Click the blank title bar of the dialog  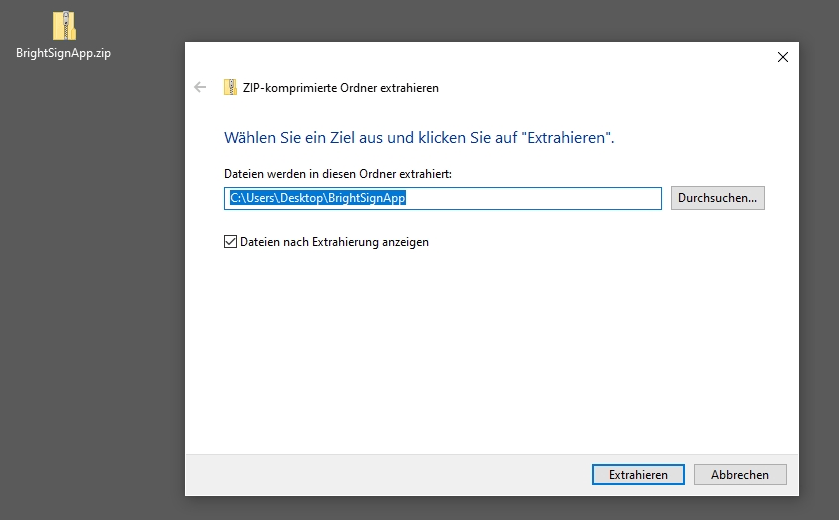pyautogui.click(x=480, y=57)
